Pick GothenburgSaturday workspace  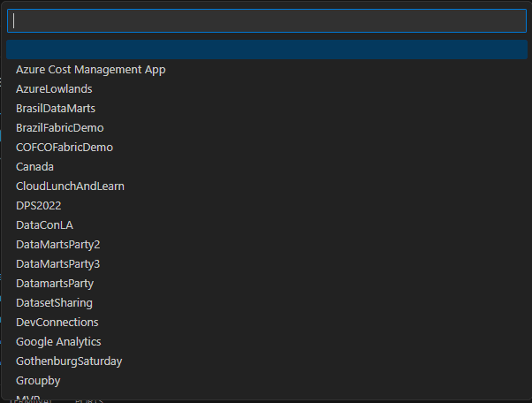click(x=267, y=361)
